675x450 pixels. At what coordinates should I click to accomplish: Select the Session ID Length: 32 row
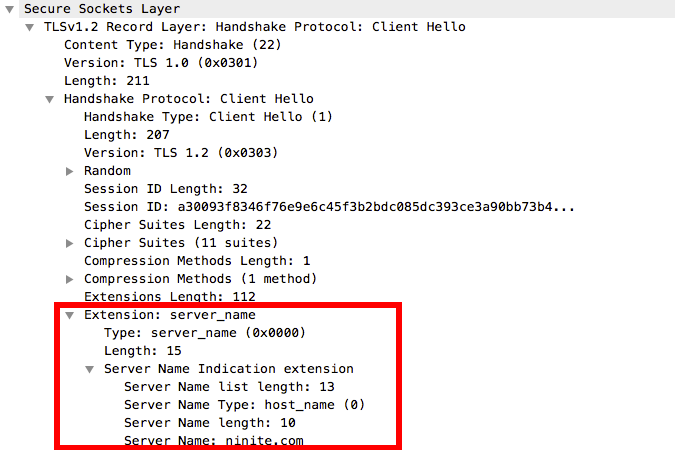pyautogui.click(x=165, y=189)
